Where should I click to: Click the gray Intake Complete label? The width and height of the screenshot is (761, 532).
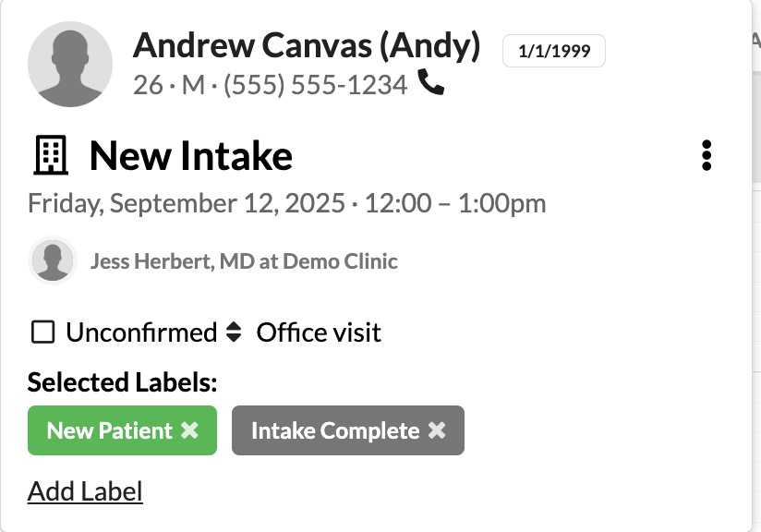coord(334,431)
